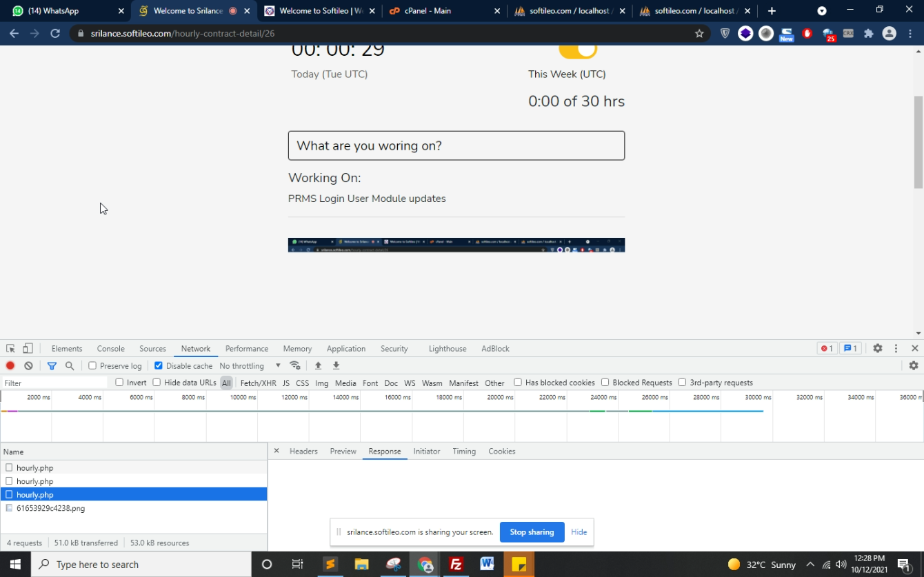The height and width of the screenshot is (577, 924).
Task: Click the Stop sharing button
Action: pyautogui.click(x=532, y=532)
